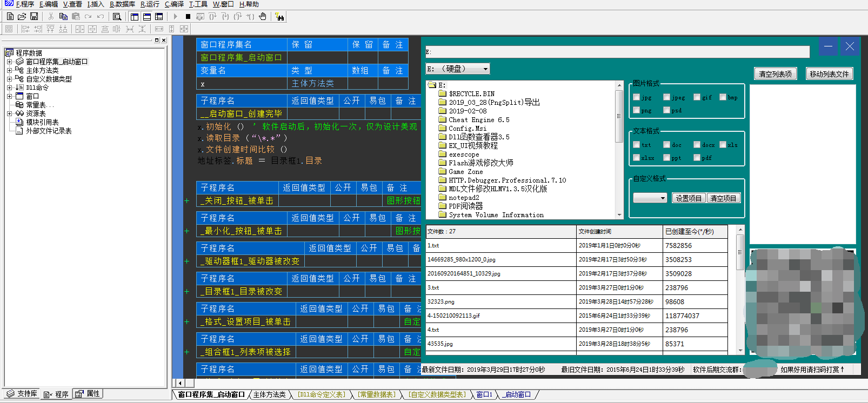
Task: Toggle the bmp format checkbox
Action: pyautogui.click(x=723, y=97)
